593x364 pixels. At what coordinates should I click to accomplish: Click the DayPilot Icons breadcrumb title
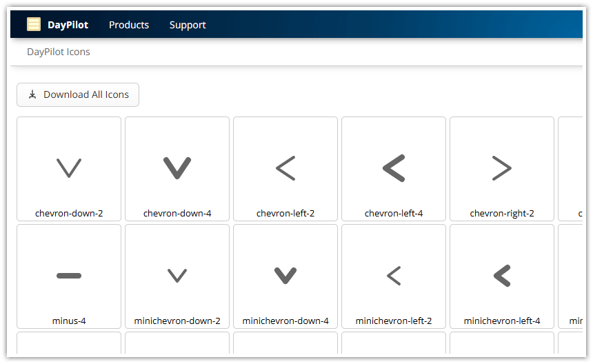[x=59, y=52]
